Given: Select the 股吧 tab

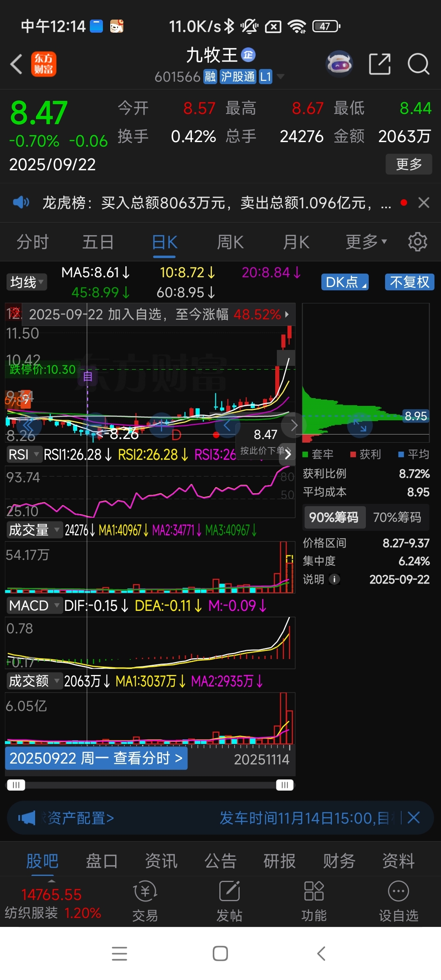Looking at the screenshot, I should coord(42,861).
